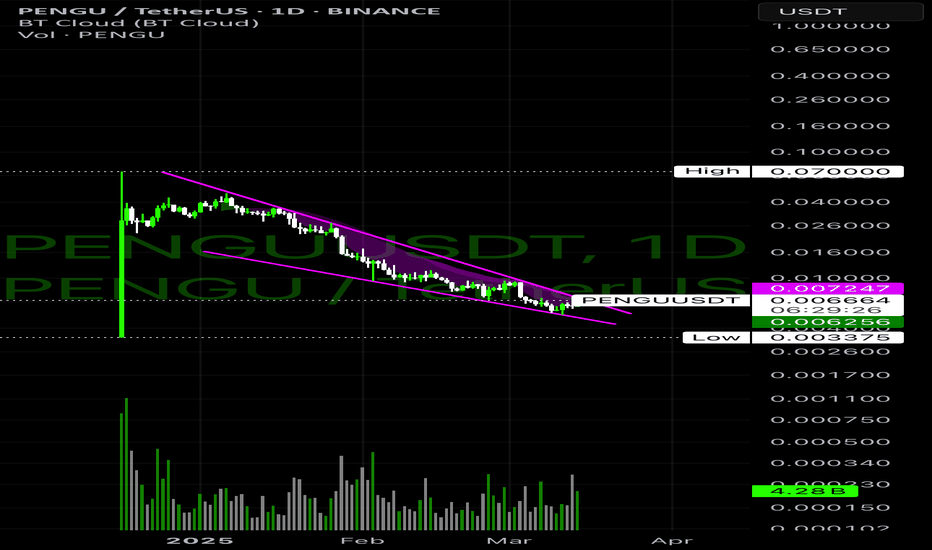The width and height of the screenshot is (932, 550).
Task: Click 0.016000 on the price scale
Action: click(830, 252)
